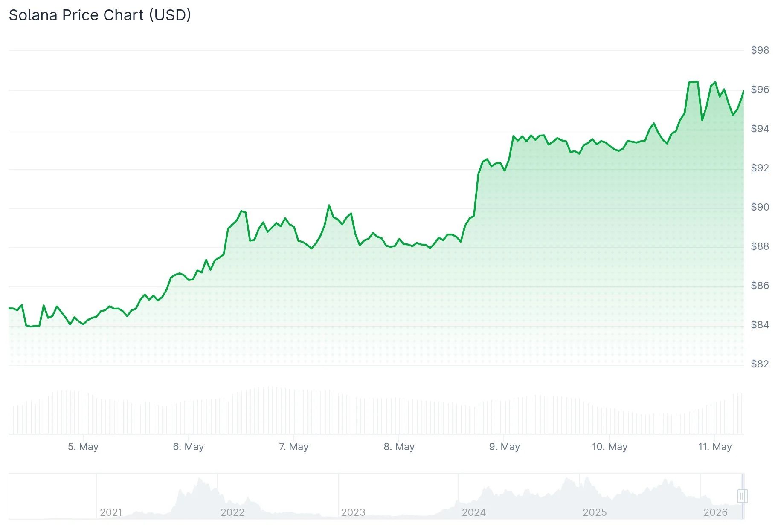
Task: Click the Solana Price Chart (USD) title
Action: [x=100, y=15]
